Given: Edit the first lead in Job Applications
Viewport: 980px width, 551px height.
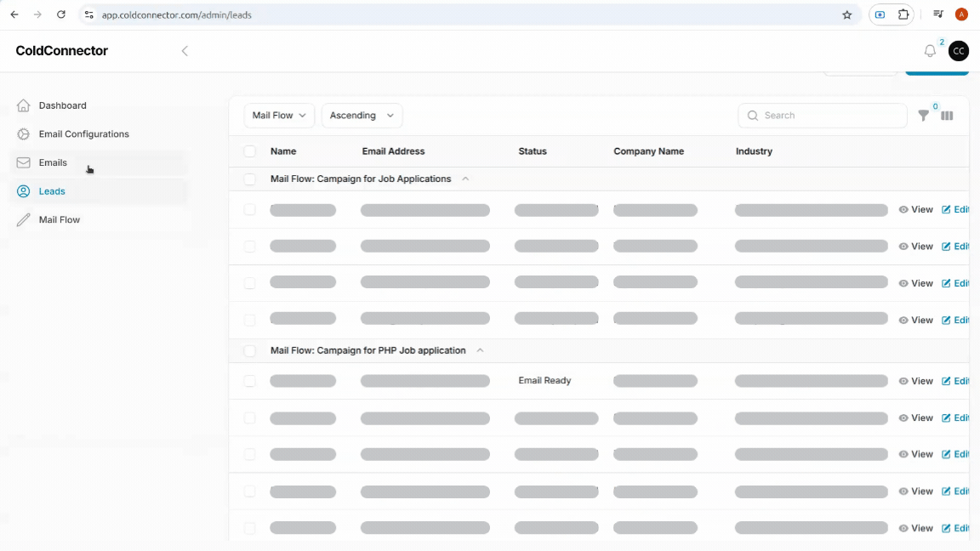Looking at the screenshot, I should [x=956, y=210].
